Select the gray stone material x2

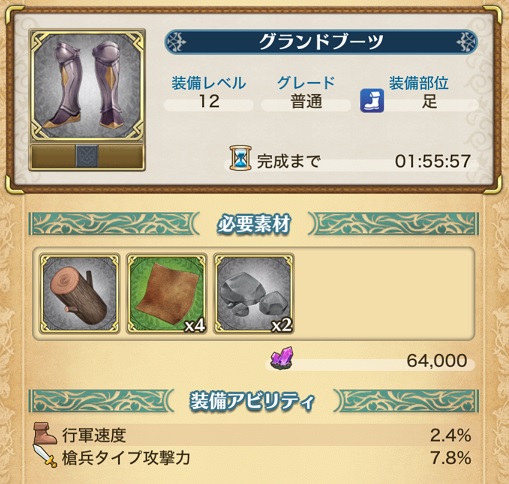click(x=254, y=293)
